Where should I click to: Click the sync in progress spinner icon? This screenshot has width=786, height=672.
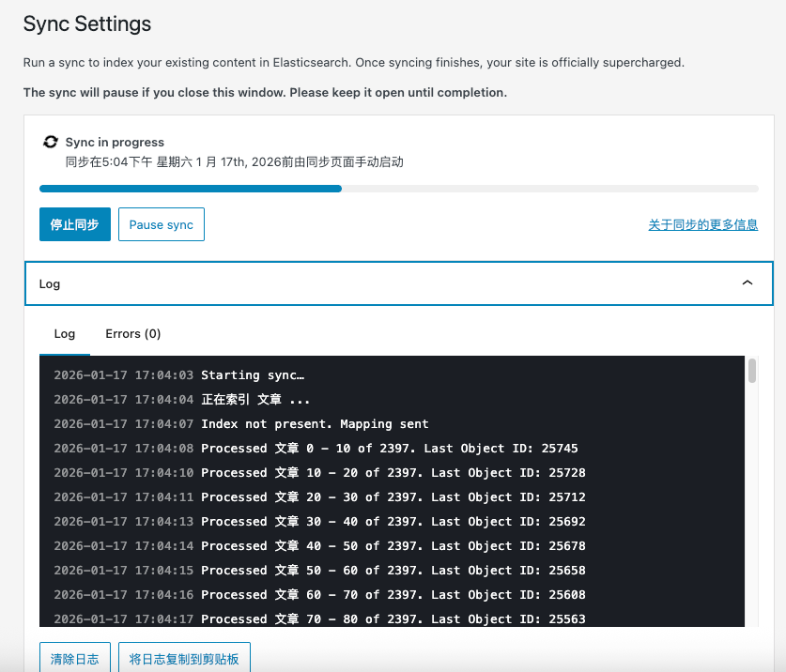[x=51, y=142]
